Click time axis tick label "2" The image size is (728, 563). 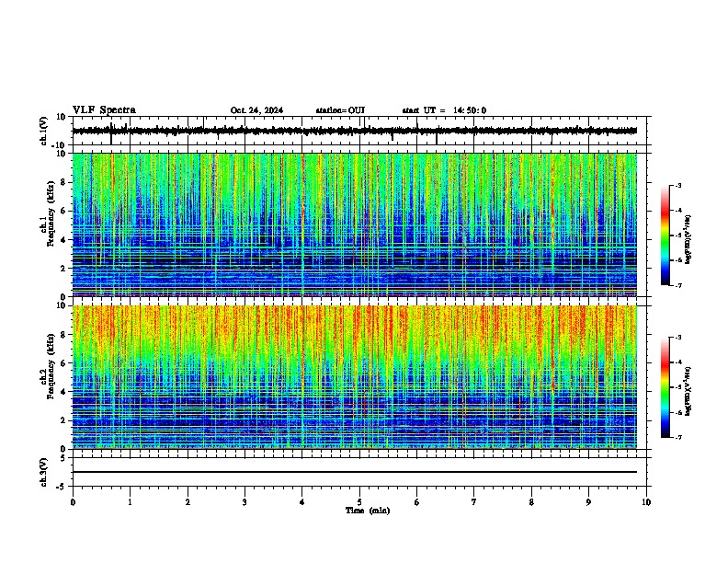click(x=188, y=502)
